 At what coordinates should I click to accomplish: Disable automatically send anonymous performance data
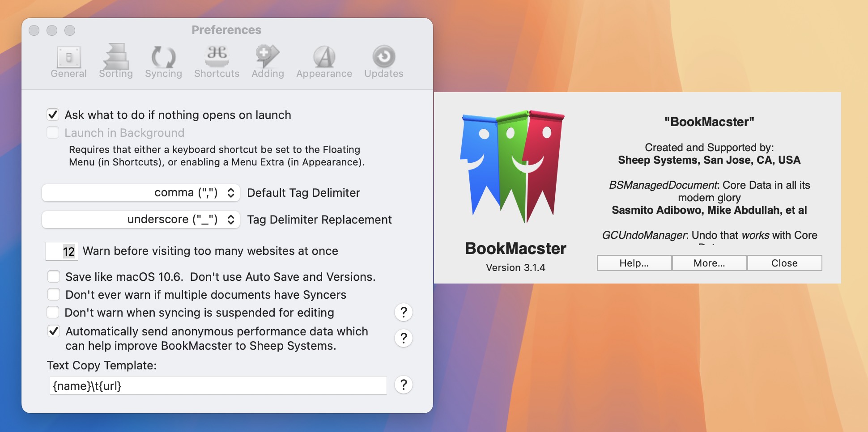coord(54,331)
